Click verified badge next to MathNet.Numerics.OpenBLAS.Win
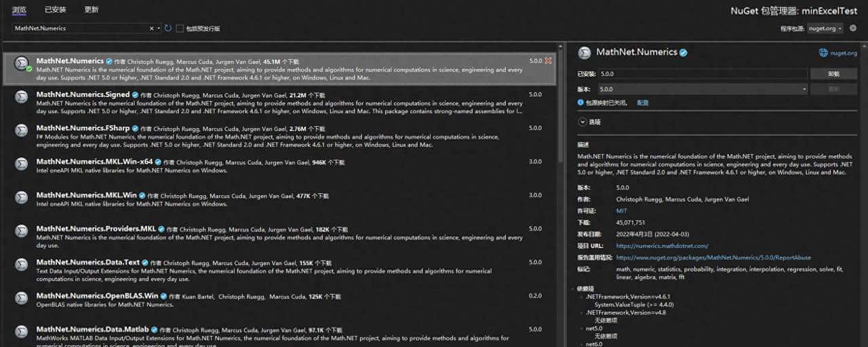This screenshot has width=868, height=347. pos(163,296)
